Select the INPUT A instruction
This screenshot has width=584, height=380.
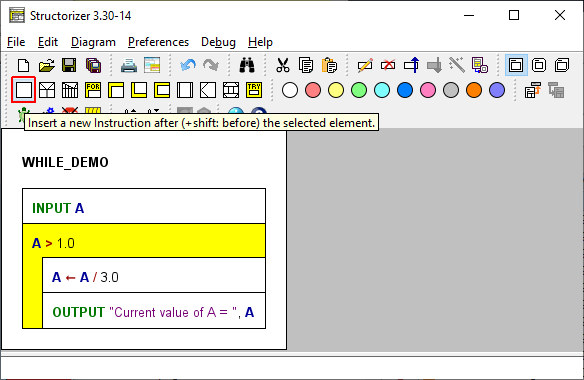tap(144, 206)
